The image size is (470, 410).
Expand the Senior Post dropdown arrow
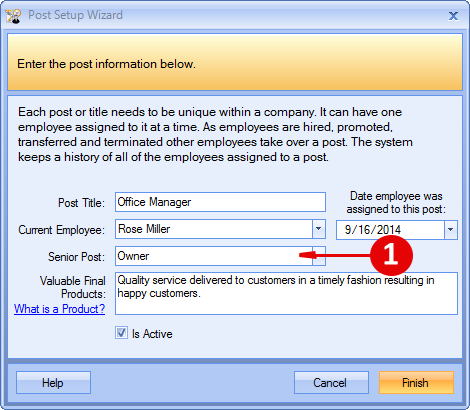[x=319, y=256]
